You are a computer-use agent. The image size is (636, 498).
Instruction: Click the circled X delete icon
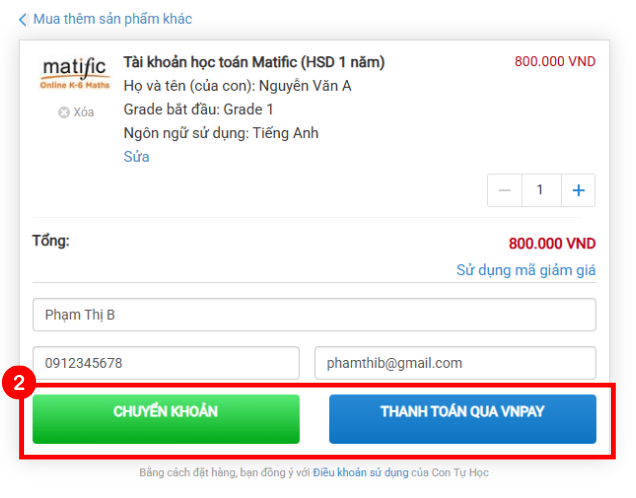pyautogui.click(x=64, y=112)
